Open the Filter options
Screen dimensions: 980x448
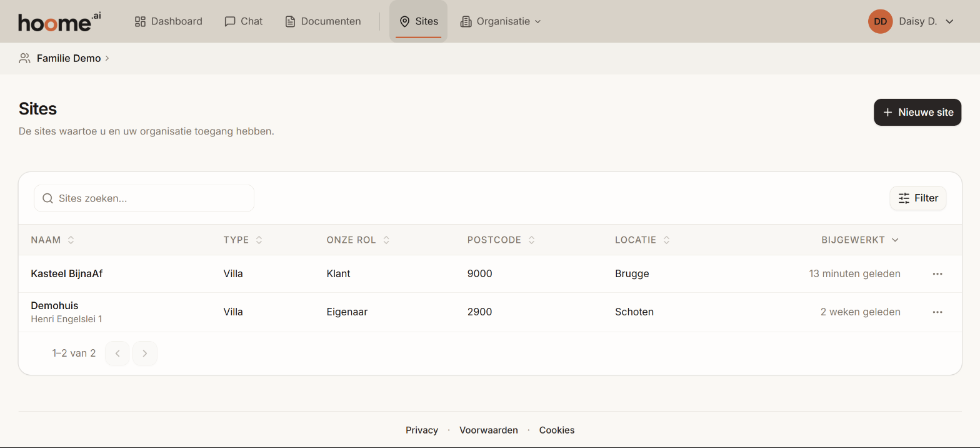[918, 198]
